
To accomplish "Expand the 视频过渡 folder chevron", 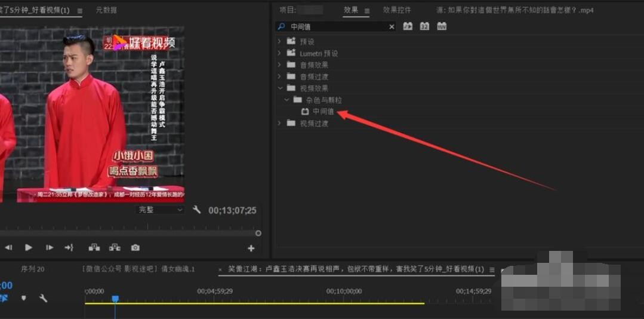I will [280, 123].
